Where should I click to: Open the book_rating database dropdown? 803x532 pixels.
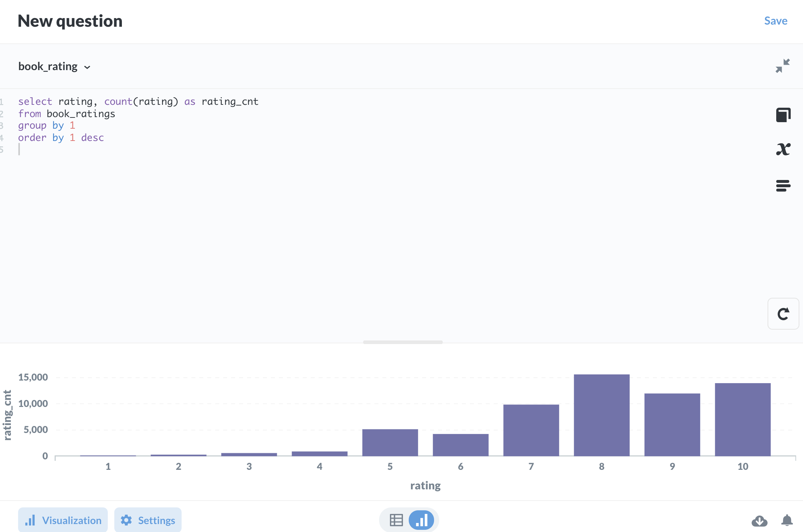48,67
